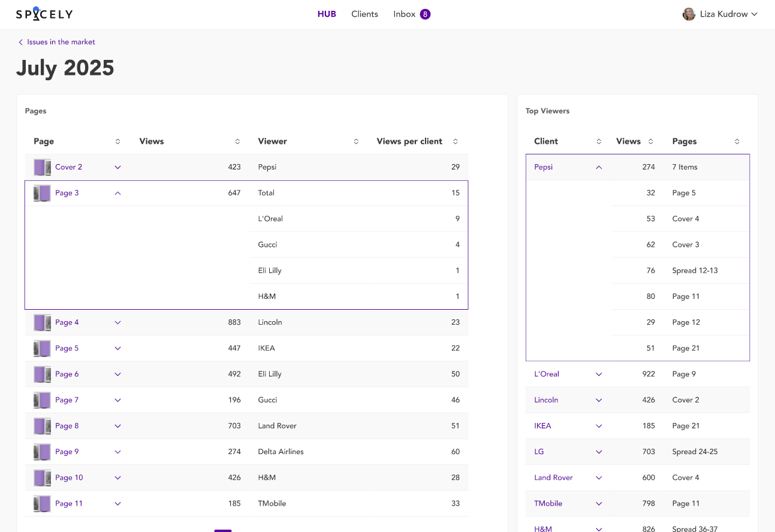Image resolution: width=775 pixels, height=532 pixels.
Task: Expand the Land Rover client row
Action: coord(599,477)
